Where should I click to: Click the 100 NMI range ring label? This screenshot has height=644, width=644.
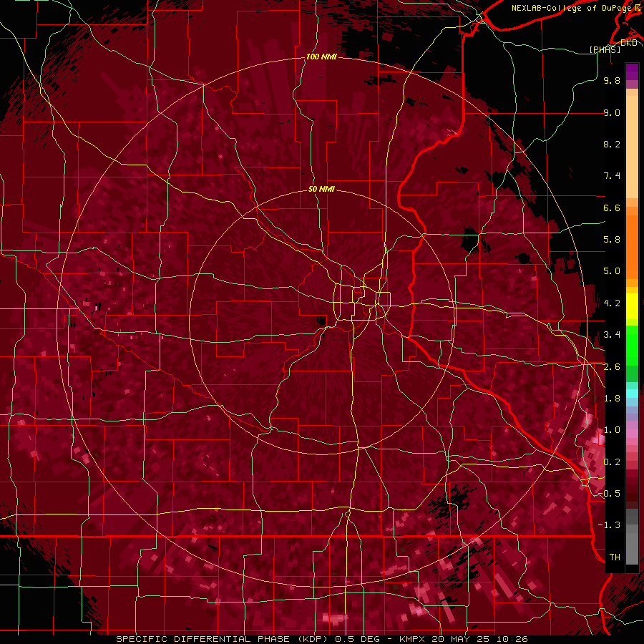click(321, 57)
